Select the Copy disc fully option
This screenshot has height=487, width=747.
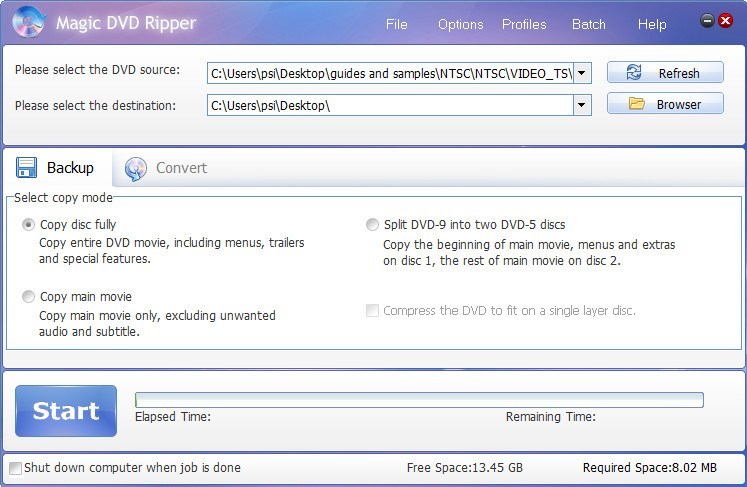29,224
